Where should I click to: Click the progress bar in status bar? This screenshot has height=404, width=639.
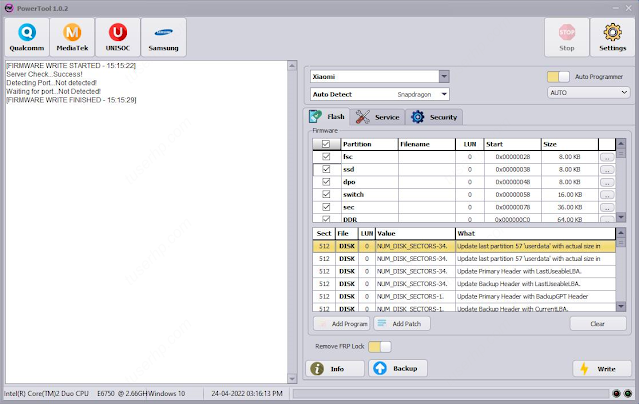click(x=451, y=393)
